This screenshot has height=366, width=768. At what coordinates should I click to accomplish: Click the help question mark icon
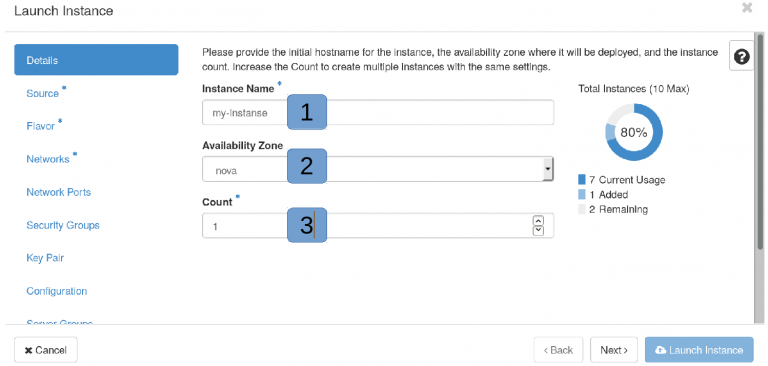tap(742, 57)
